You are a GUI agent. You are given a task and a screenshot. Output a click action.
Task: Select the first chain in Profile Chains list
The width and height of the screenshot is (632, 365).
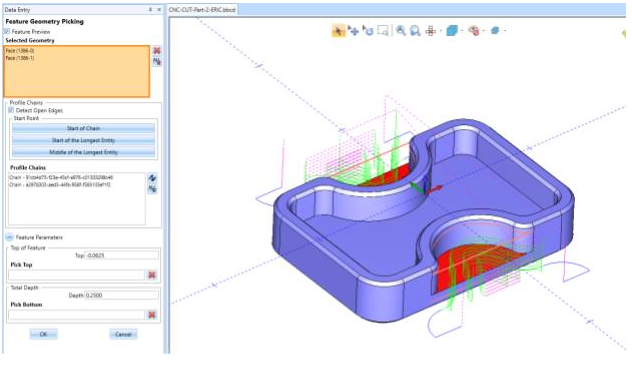pyautogui.click(x=61, y=177)
